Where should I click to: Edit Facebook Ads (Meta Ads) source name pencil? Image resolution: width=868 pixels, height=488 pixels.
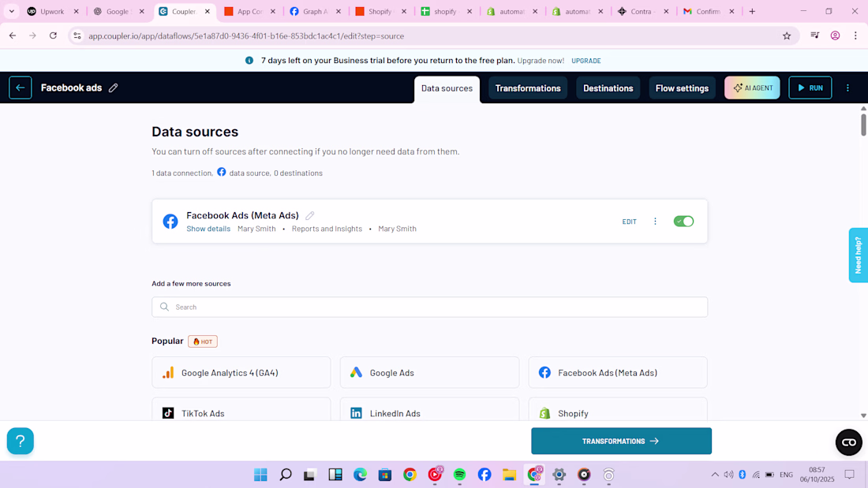(x=310, y=215)
